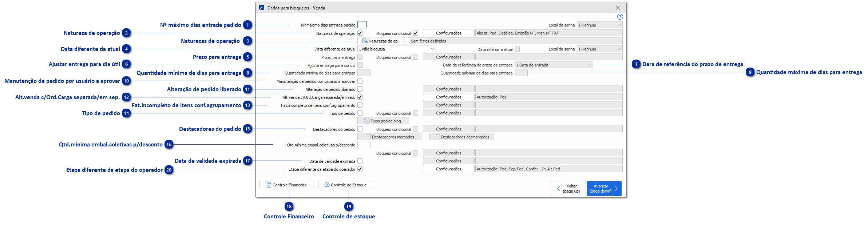This screenshot has height=226, width=868.
Task: Click the app icon in the title bar
Action: [261, 8]
